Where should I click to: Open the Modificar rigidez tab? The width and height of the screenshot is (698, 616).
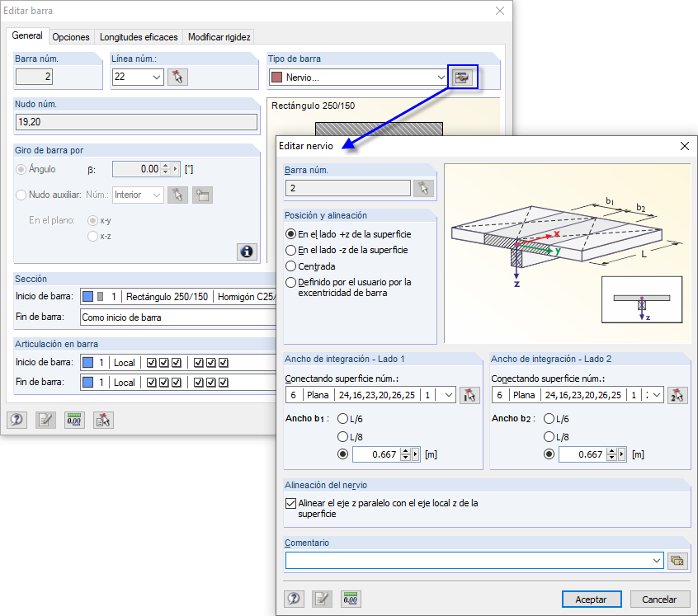[x=219, y=37]
